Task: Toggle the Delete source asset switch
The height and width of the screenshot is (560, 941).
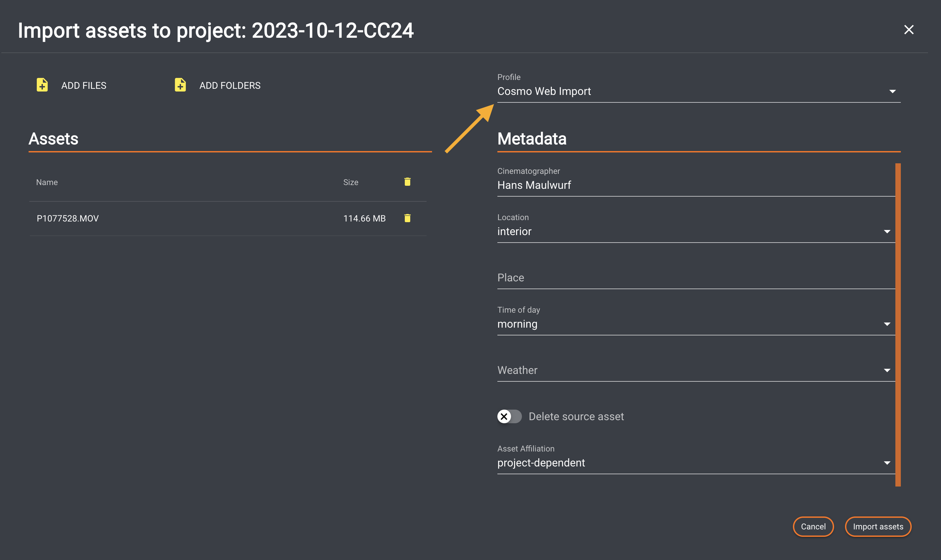Action: coord(509,416)
